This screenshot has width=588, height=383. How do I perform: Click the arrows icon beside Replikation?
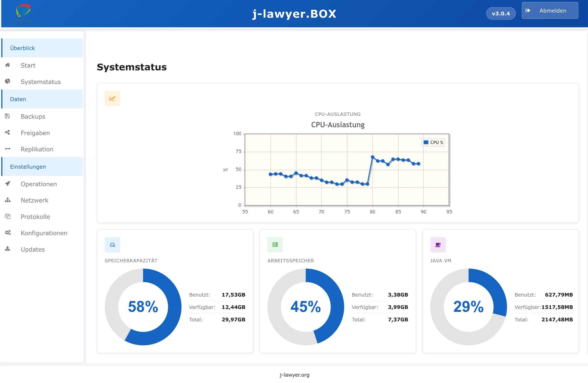click(x=8, y=149)
